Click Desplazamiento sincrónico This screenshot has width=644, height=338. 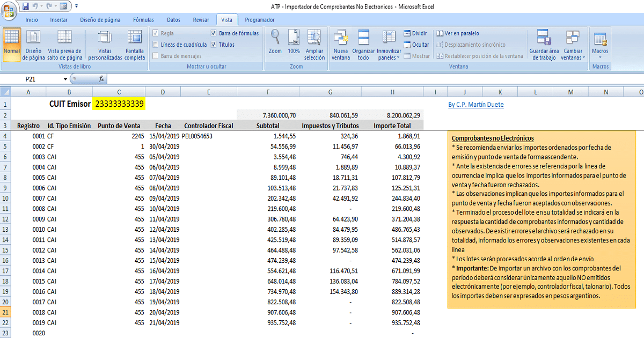(x=471, y=45)
